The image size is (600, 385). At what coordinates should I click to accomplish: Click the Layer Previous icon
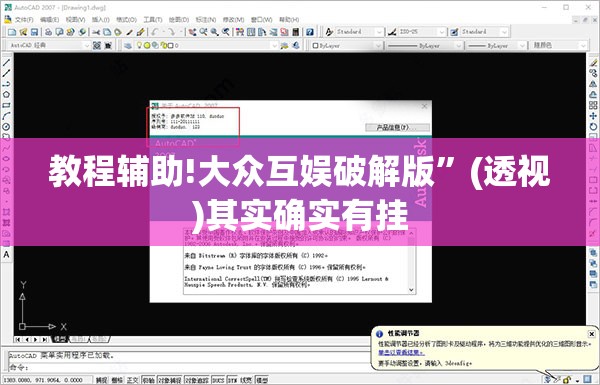[296, 46]
